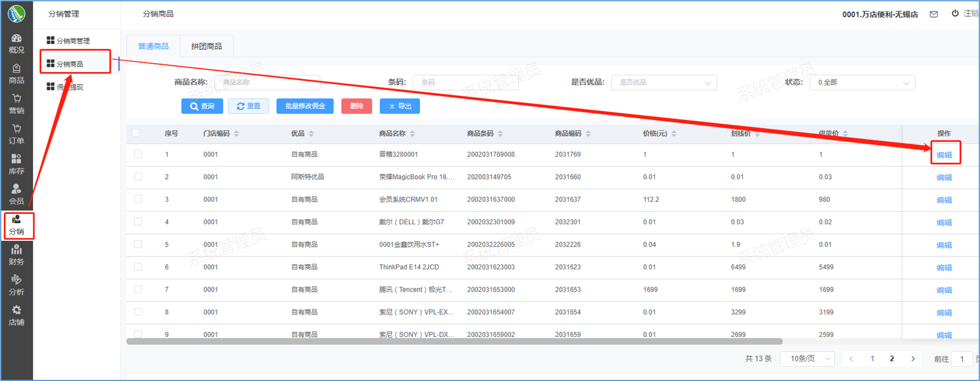Screen dimensions: 980x381
Task: Open the 状态 dropdown showing 0.全部
Action: point(862,82)
